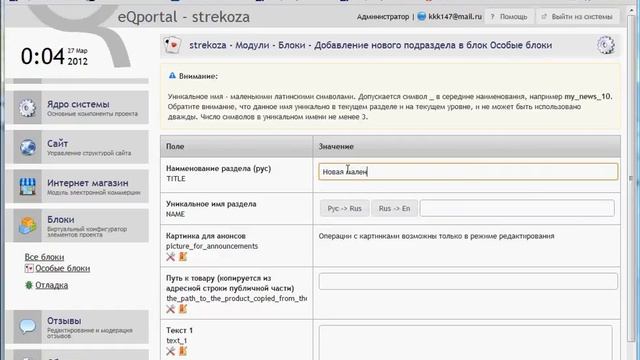Click the Операции с картинками notice text
This screenshot has width=640, height=360.
pyautogui.click(x=436, y=236)
